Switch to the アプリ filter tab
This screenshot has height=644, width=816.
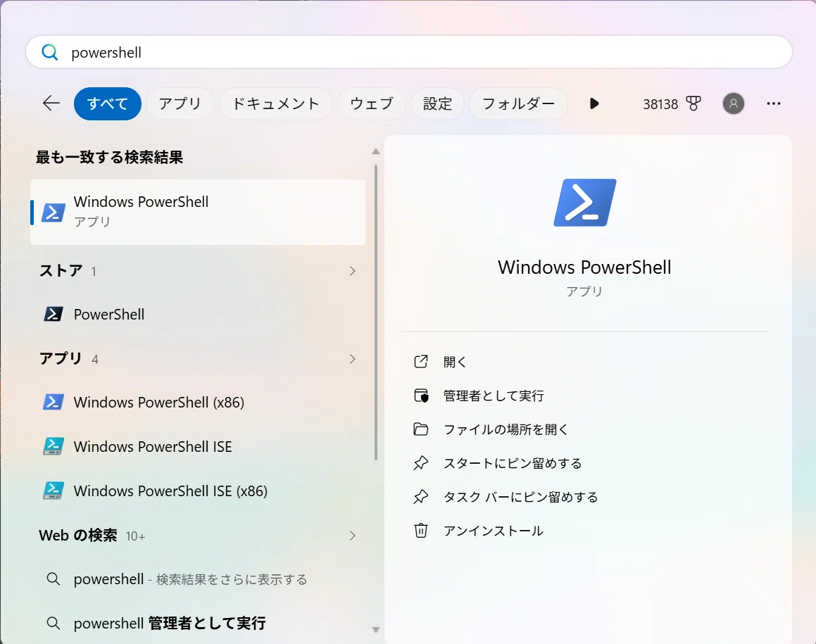pos(180,103)
